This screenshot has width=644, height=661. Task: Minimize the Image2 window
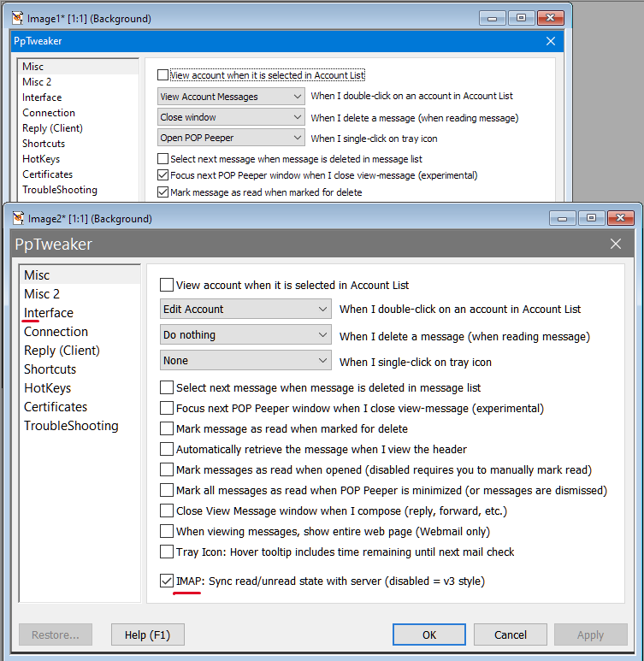click(562, 218)
